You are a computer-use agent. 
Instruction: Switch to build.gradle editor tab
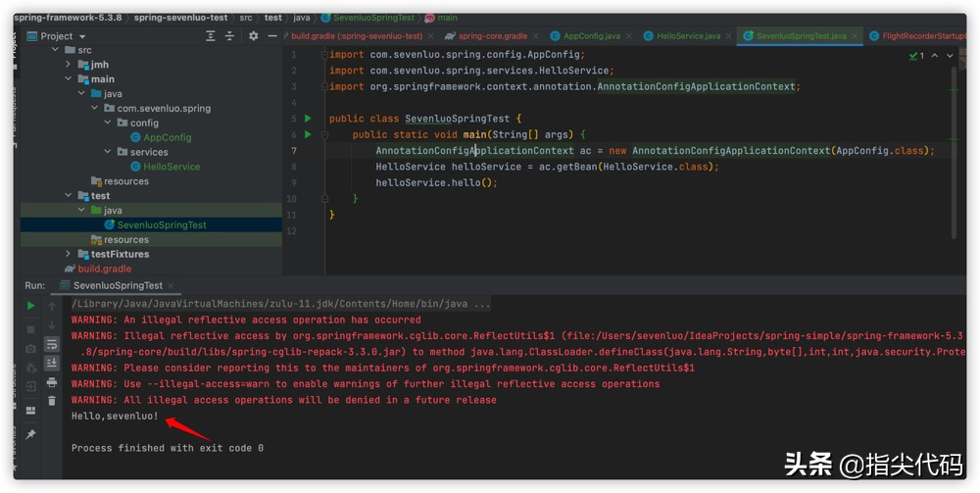click(x=357, y=36)
